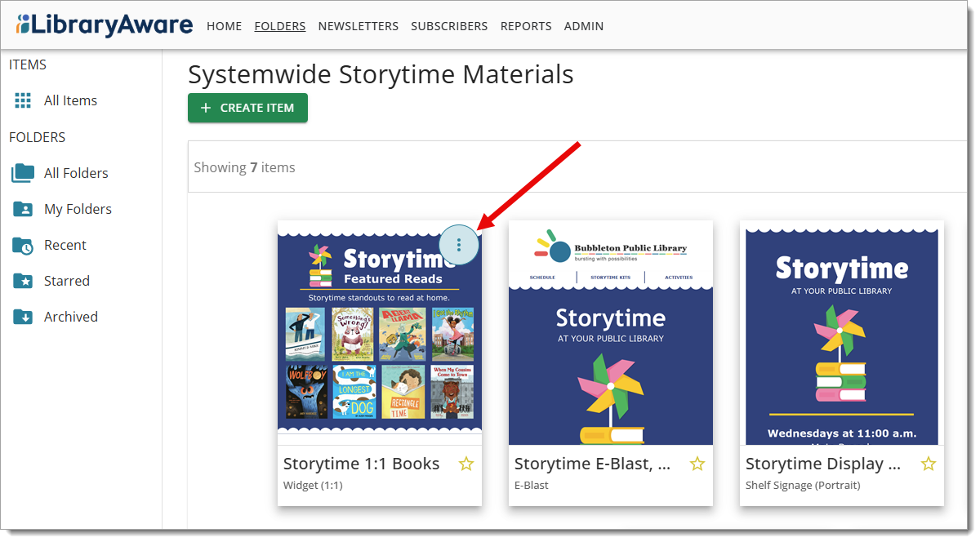Go to the FOLDERS section
Viewport: 980px width, 542px height.
[280, 26]
